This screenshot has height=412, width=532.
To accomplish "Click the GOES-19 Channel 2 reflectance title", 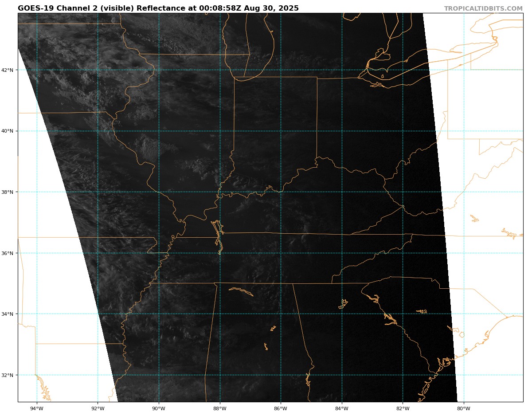I will click(x=158, y=8).
